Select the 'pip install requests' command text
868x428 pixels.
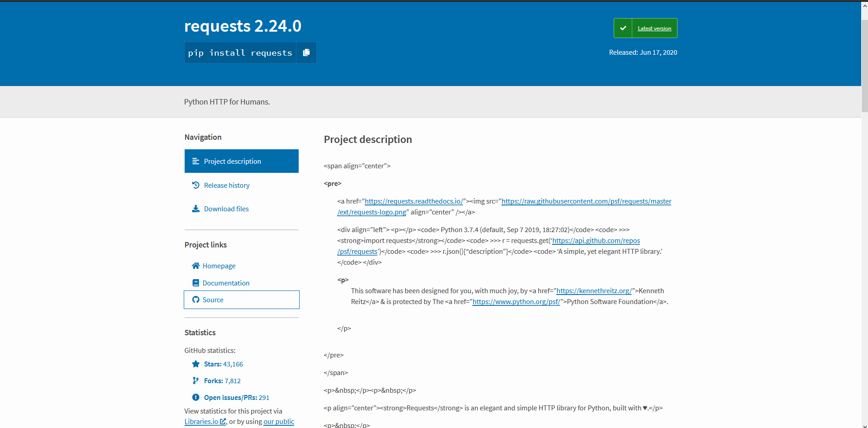[x=240, y=53]
